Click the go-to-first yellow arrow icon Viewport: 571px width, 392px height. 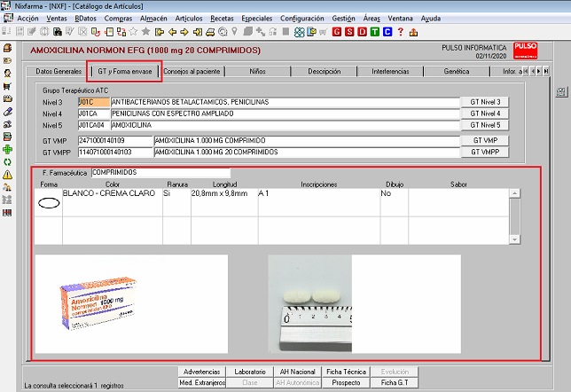click(160, 32)
